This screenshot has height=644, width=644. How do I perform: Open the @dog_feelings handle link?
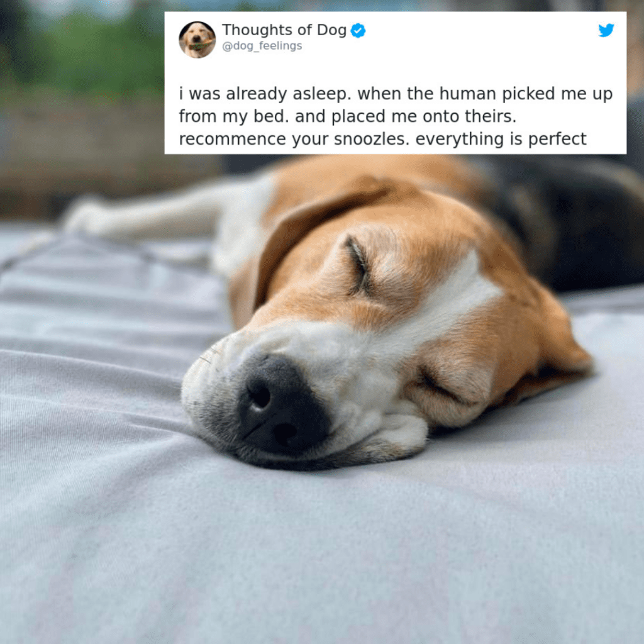[x=262, y=46]
